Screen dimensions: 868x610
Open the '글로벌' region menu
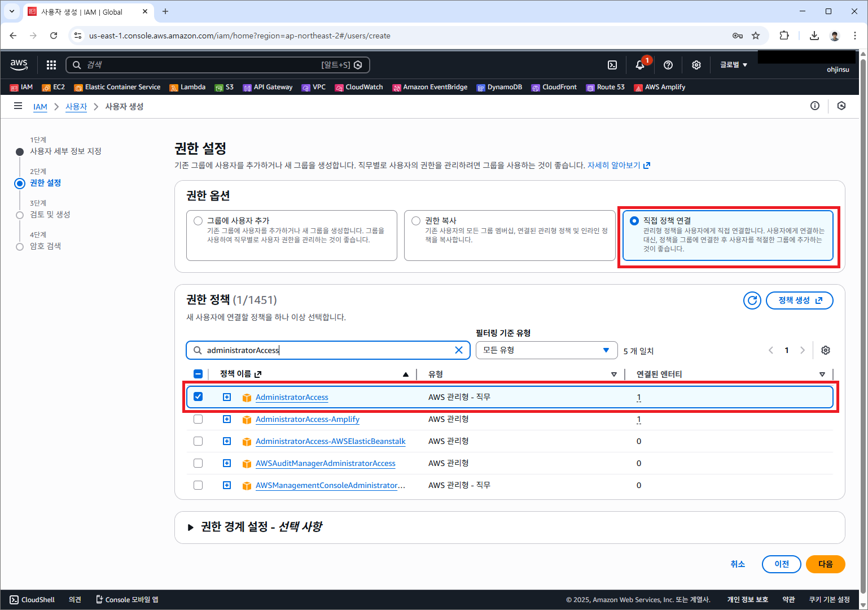(733, 65)
